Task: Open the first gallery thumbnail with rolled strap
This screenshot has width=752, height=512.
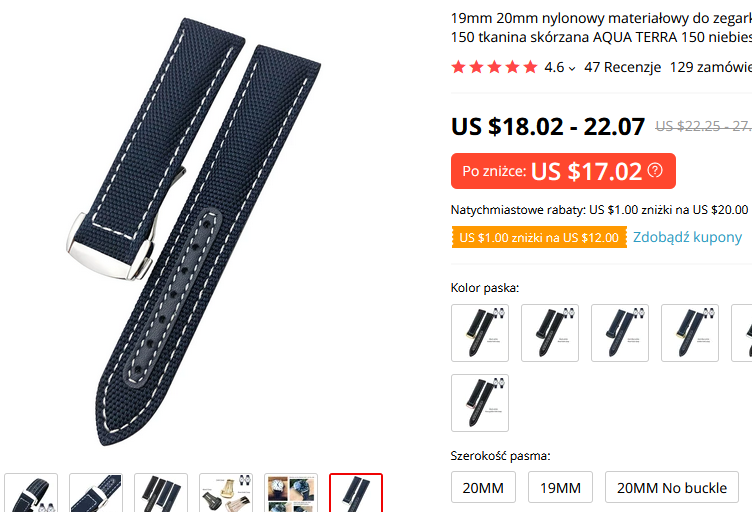Action: 31,493
